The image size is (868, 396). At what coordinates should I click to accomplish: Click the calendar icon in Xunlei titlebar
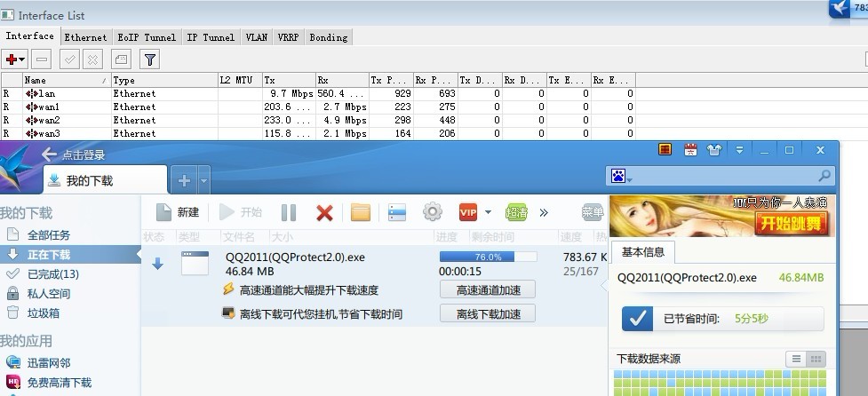click(690, 150)
